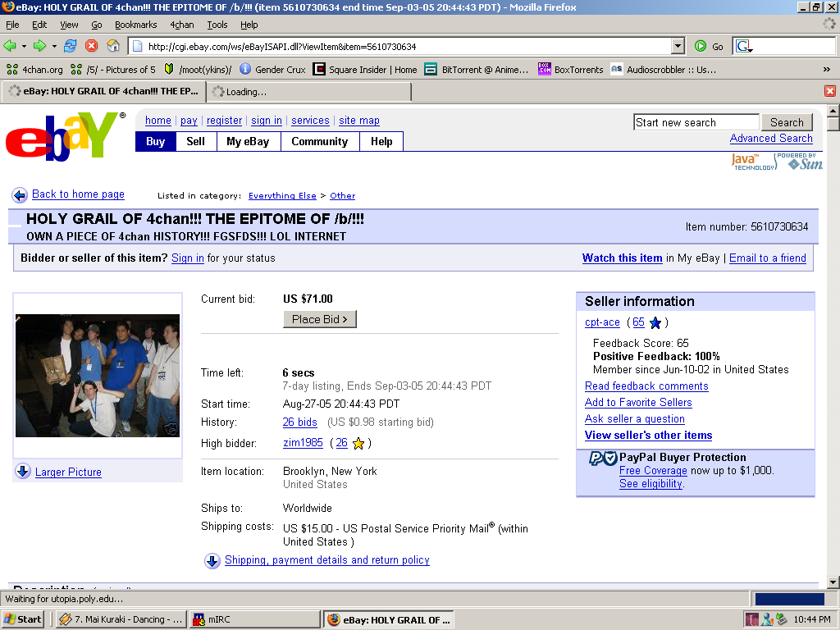The image size is (840, 630).
Task: Reload the page with the Refresh icon
Action: point(71,46)
